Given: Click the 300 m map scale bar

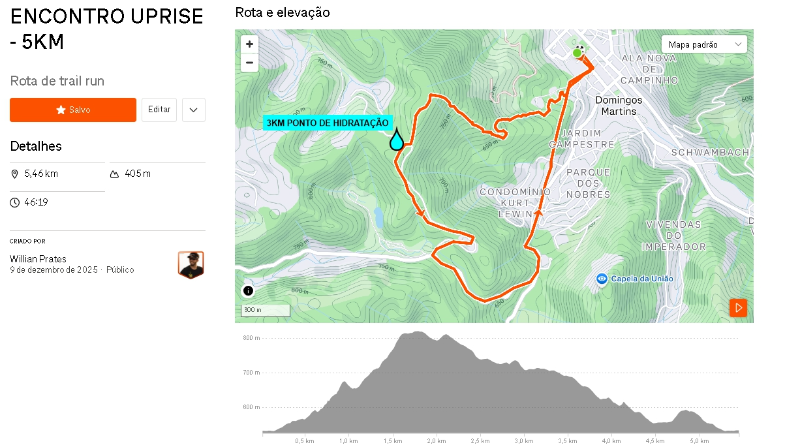Looking at the screenshot, I should pyautogui.click(x=265, y=310).
